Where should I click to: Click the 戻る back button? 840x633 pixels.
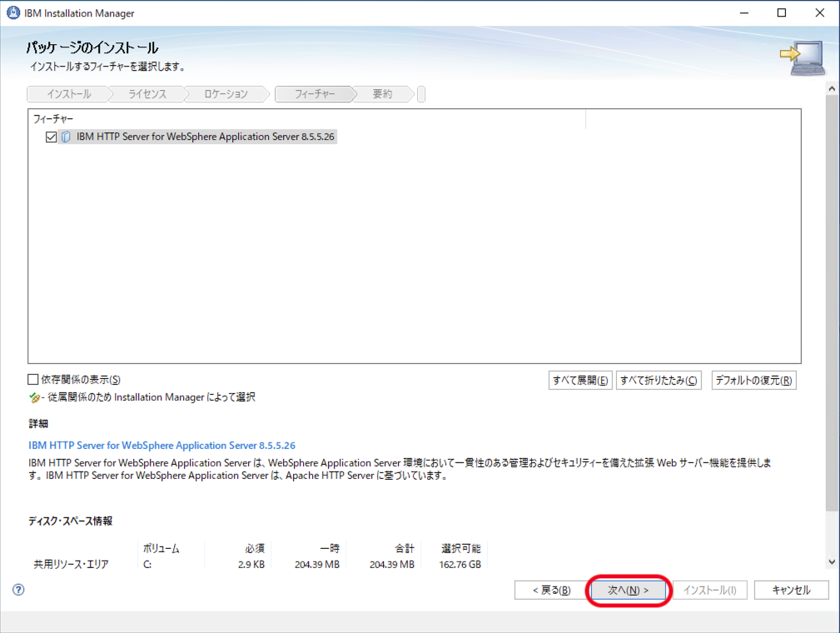[x=551, y=591]
